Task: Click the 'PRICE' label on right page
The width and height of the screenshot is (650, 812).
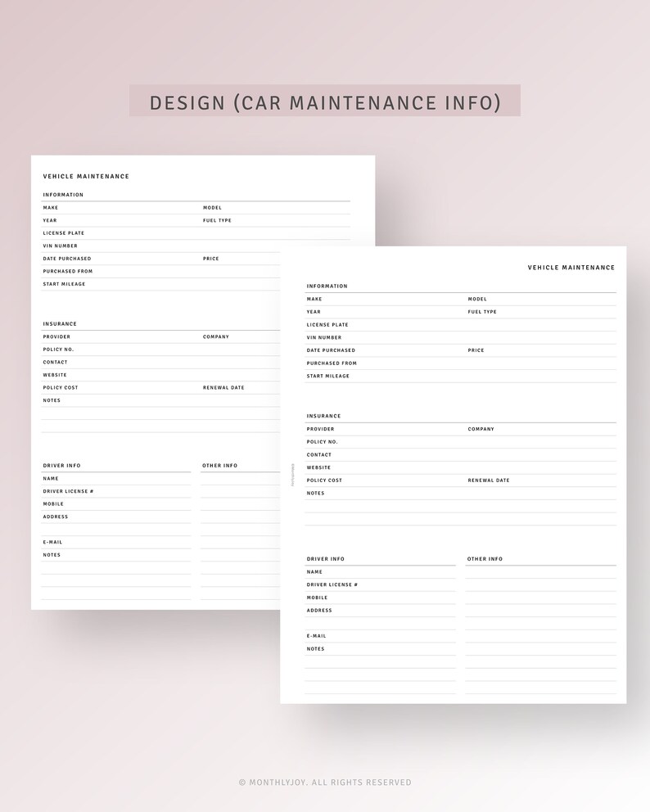Action: tap(476, 350)
